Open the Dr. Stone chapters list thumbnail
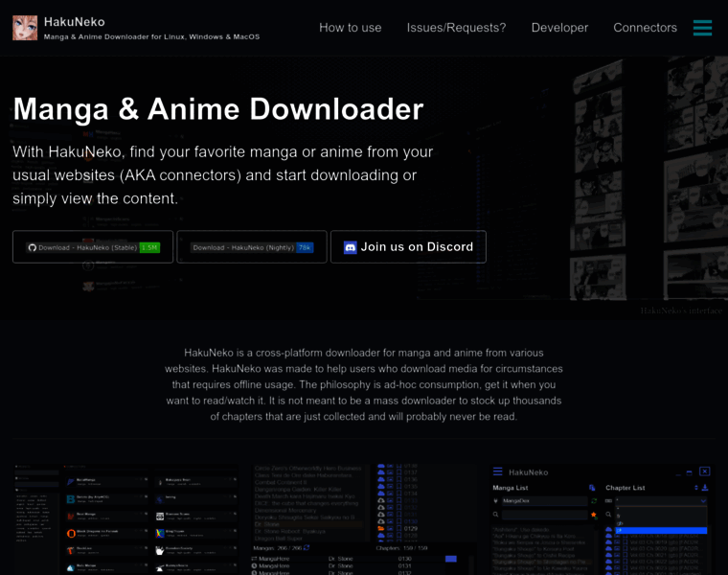The image size is (728, 575). [362, 518]
